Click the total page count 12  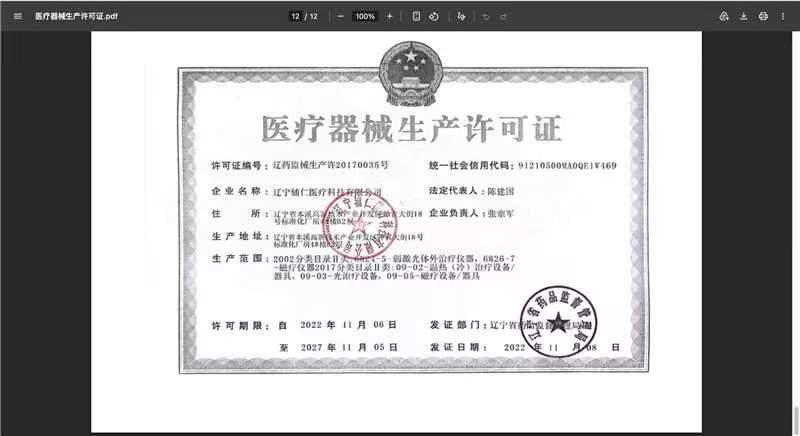(314, 16)
